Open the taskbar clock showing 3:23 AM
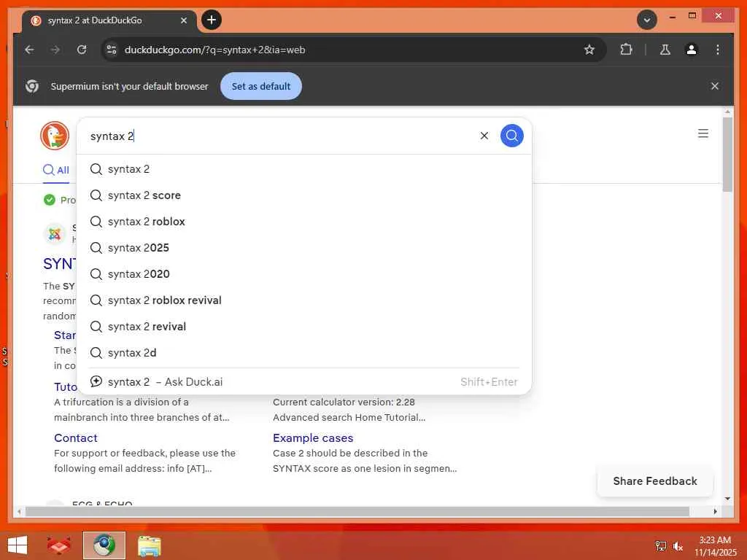The width and height of the screenshot is (747, 560). pyautogui.click(x=715, y=546)
